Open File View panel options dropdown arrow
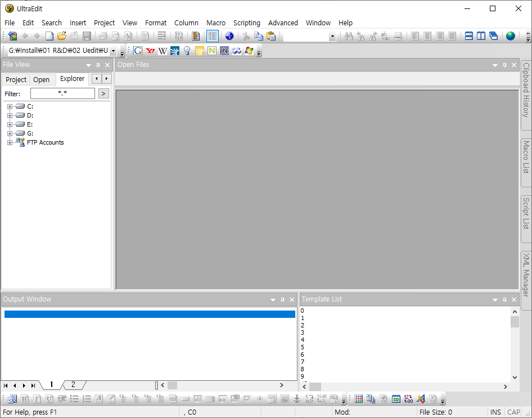This screenshot has height=418, width=532. [88, 65]
